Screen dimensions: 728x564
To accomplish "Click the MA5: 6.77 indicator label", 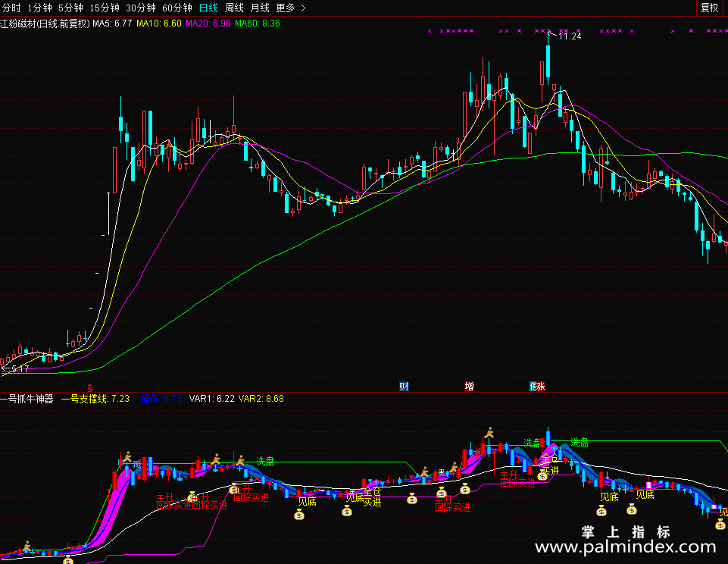I will pos(112,23).
